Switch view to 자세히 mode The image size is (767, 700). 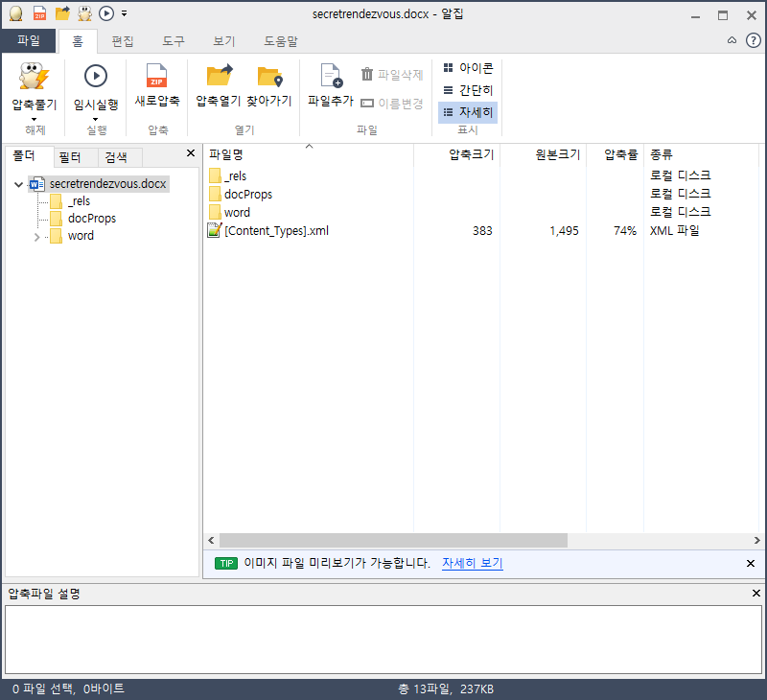pos(468,112)
